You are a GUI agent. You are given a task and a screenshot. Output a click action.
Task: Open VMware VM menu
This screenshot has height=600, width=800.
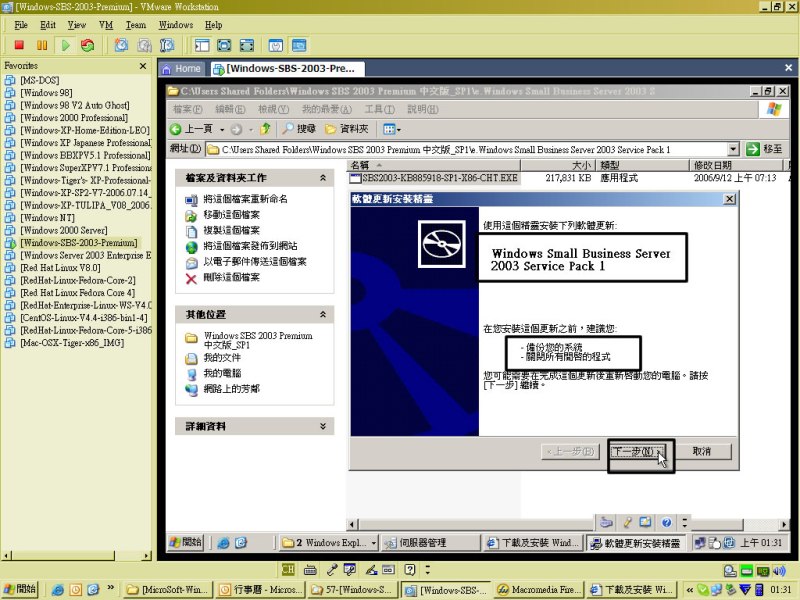(x=106, y=25)
